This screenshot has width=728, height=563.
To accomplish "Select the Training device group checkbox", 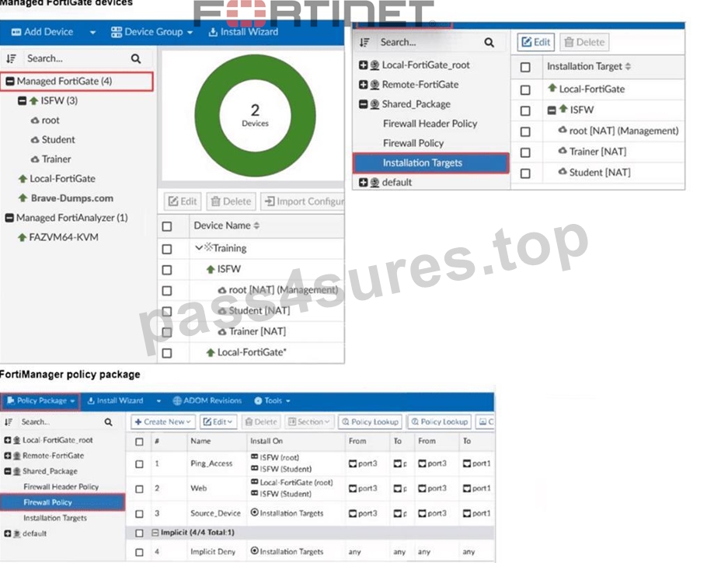I will 167,249.
